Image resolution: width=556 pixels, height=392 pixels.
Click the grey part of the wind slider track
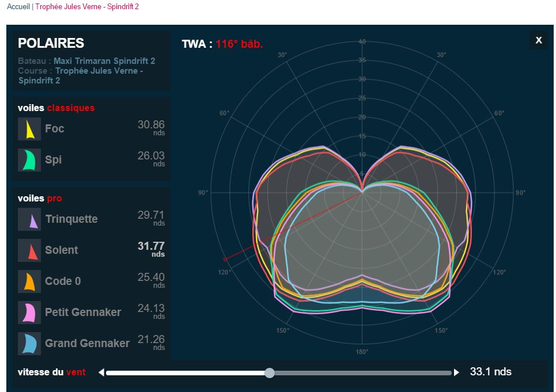363,373
